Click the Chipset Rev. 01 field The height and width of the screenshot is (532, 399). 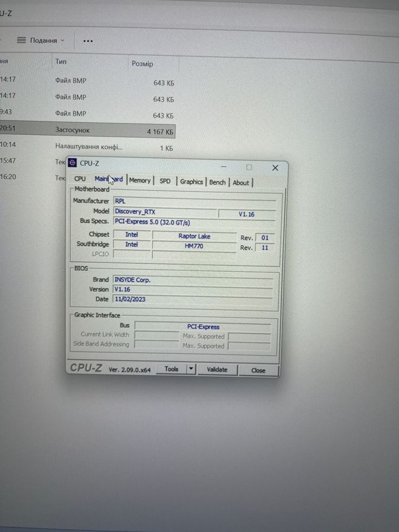click(264, 237)
